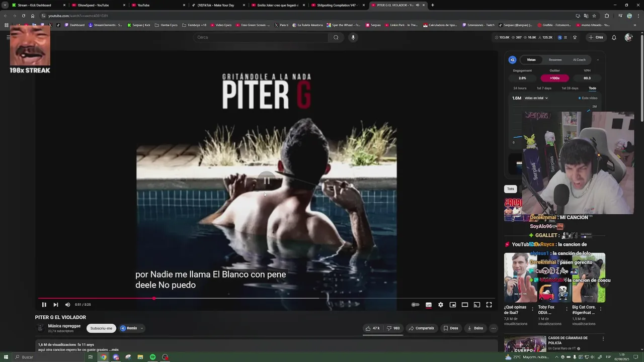Enter fullscreen mode
Image resolution: width=644 pixels, height=362 pixels.
tap(489, 305)
